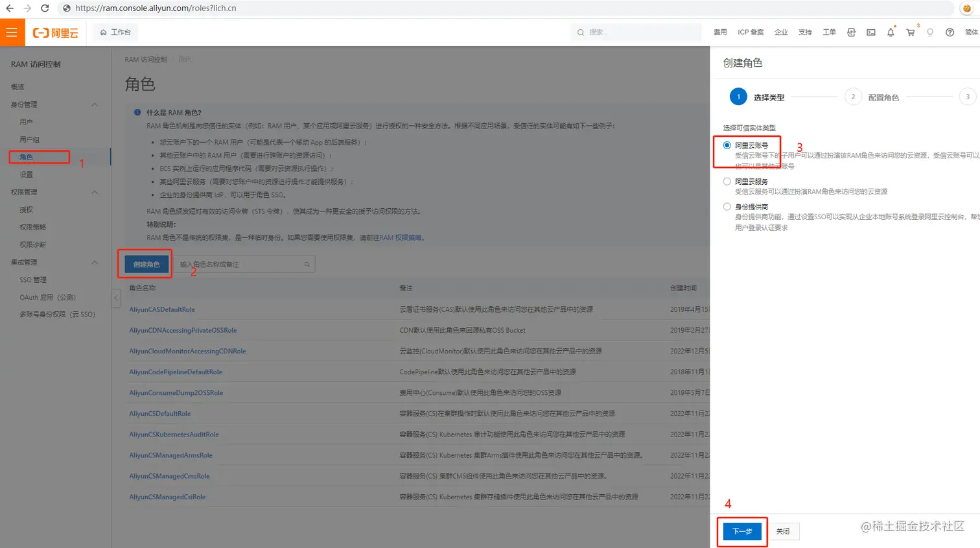Open the 工单 header menu
Screen dimensions: 980x548
pyautogui.click(x=829, y=32)
